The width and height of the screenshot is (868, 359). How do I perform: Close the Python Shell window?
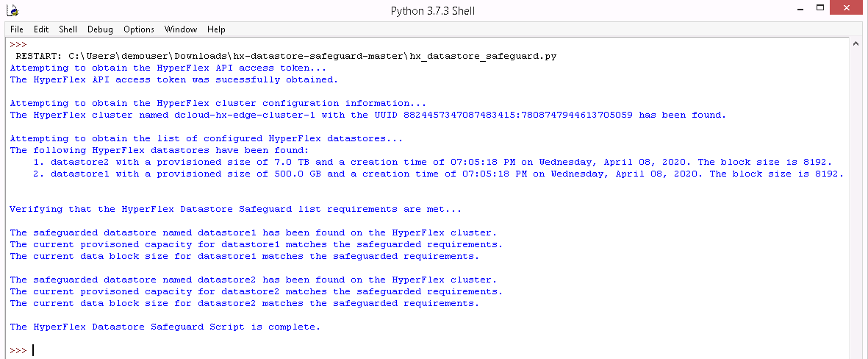[847, 8]
